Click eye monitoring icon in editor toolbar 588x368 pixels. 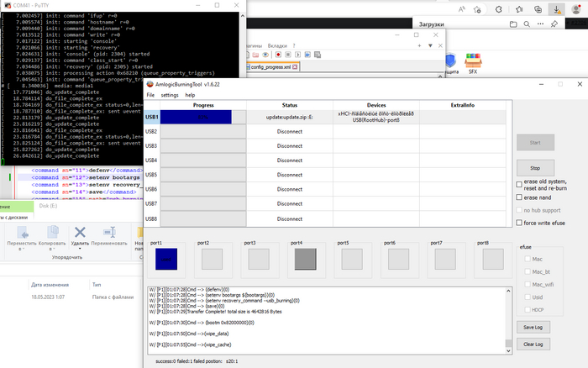(x=265, y=55)
